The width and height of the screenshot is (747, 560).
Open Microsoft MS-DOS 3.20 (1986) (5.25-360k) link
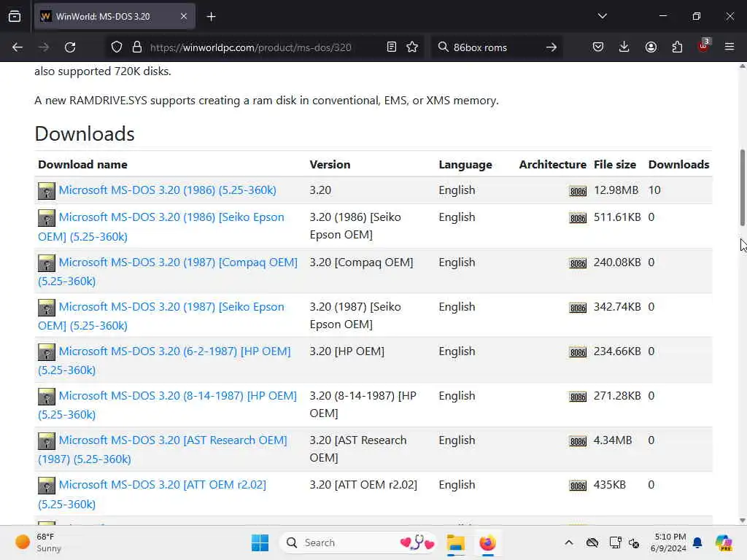pos(167,190)
